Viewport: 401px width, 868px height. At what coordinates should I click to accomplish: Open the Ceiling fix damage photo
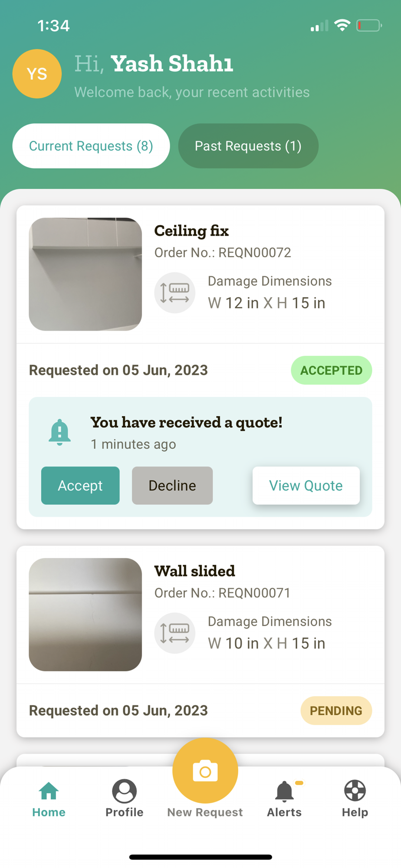(85, 274)
